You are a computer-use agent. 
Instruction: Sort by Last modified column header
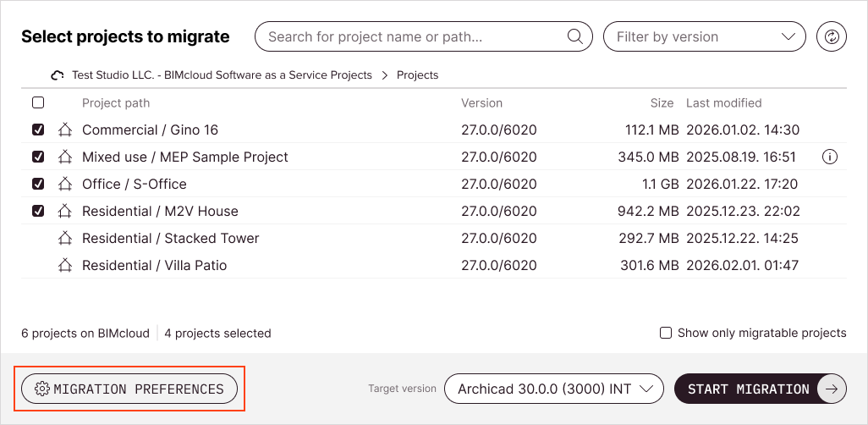click(723, 103)
